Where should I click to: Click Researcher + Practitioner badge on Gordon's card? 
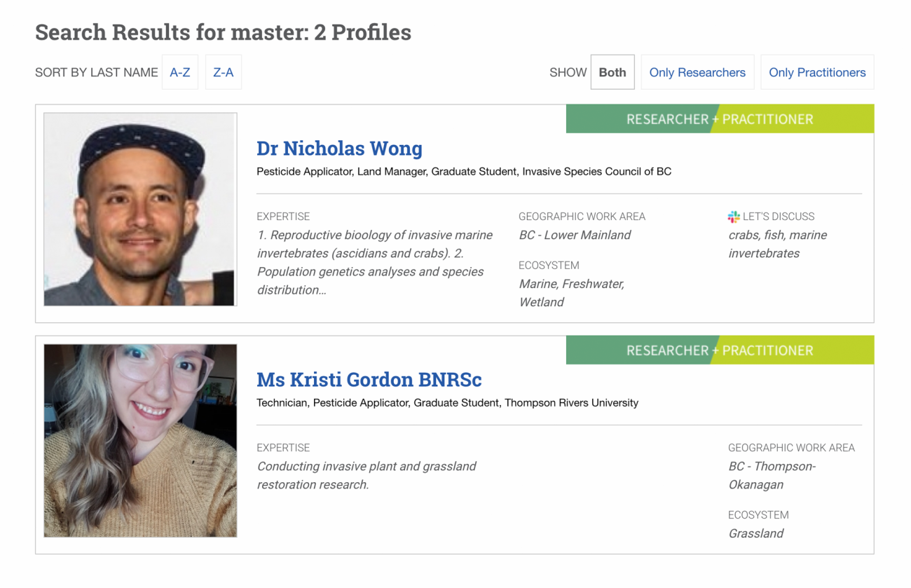click(x=720, y=350)
